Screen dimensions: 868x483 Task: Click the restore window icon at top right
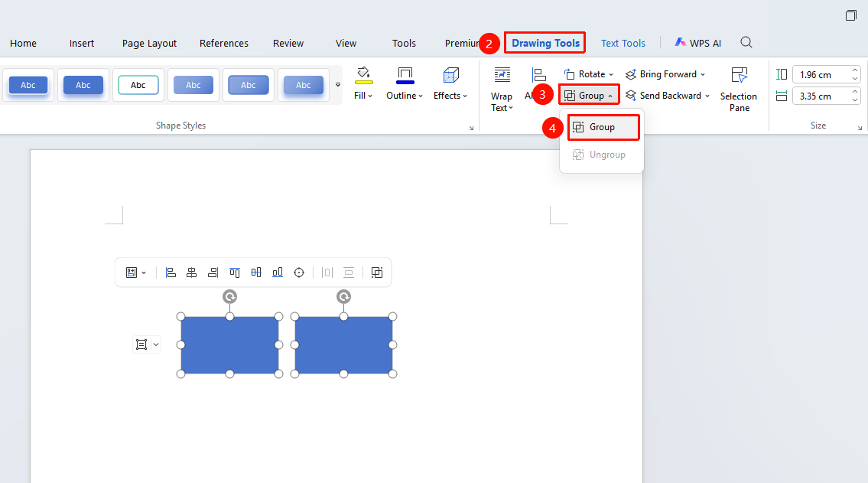[x=851, y=15]
